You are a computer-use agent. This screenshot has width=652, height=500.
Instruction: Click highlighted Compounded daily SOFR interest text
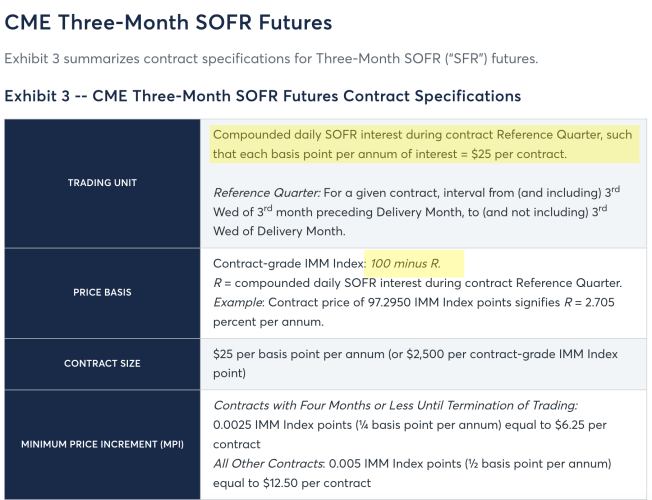[422, 144]
